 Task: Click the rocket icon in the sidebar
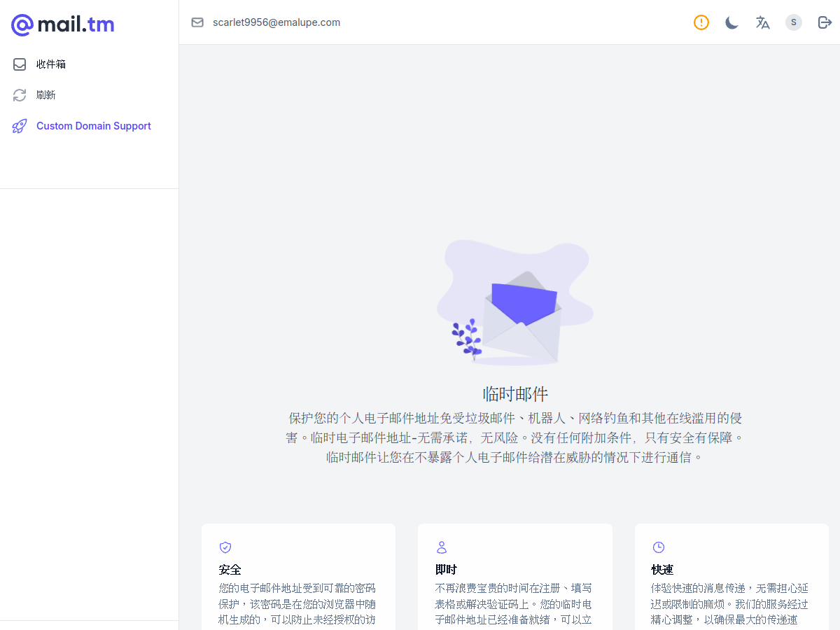20,126
